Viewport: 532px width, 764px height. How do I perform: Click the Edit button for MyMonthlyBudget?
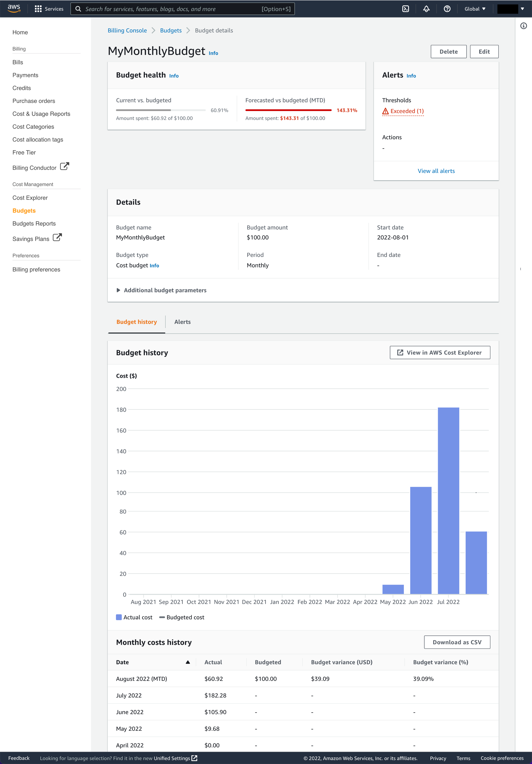tap(484, 51)
